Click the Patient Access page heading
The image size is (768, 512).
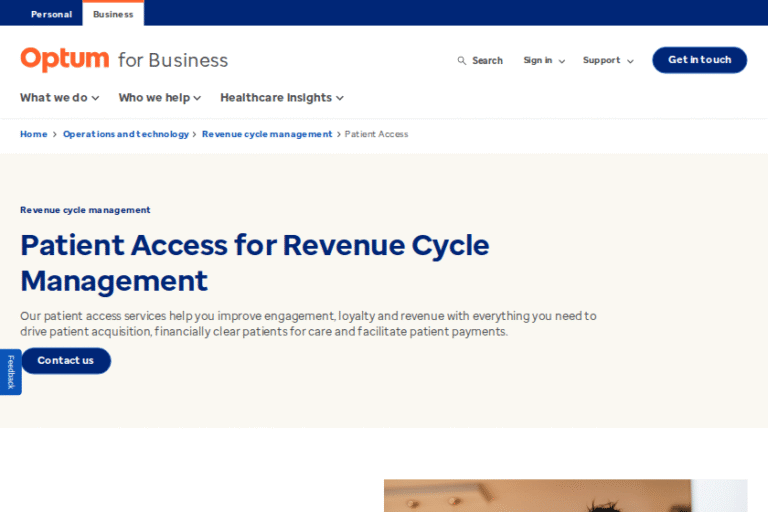pos(255,262)
